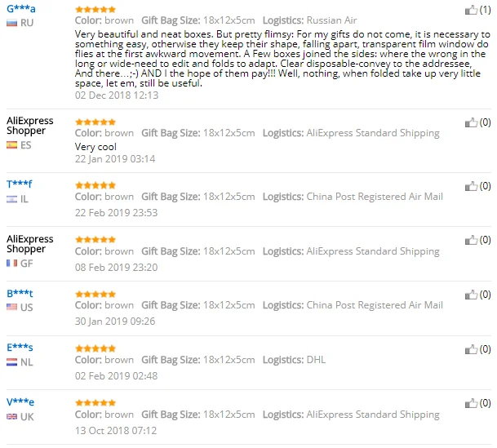The image size is (497, 448).
Task: Click the US flag next to B***t
Action: (11, 307)
